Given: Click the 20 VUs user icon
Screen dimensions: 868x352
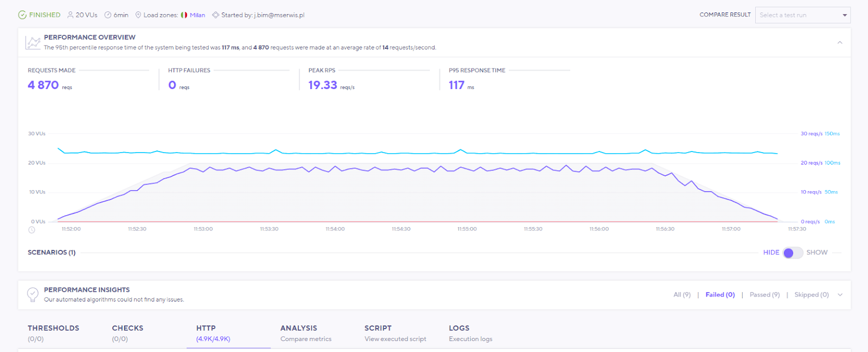Looking at the screenshot, I should tap(70, 15).
